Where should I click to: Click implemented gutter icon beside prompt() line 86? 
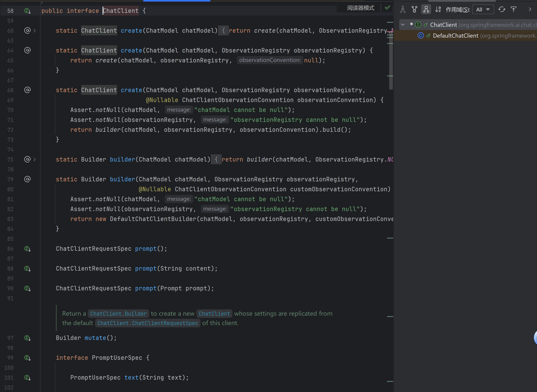(27, 249)
